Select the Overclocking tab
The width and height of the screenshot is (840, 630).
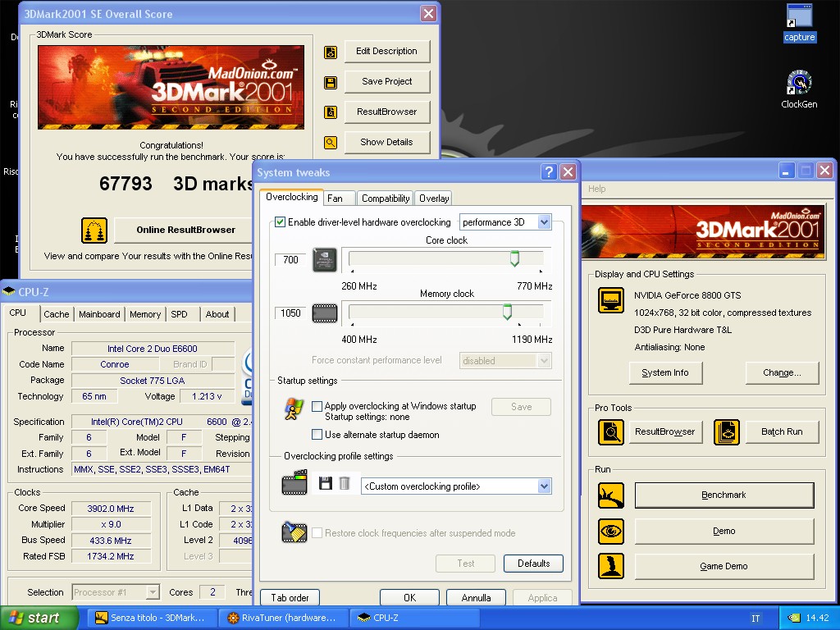tap(291, 197)
